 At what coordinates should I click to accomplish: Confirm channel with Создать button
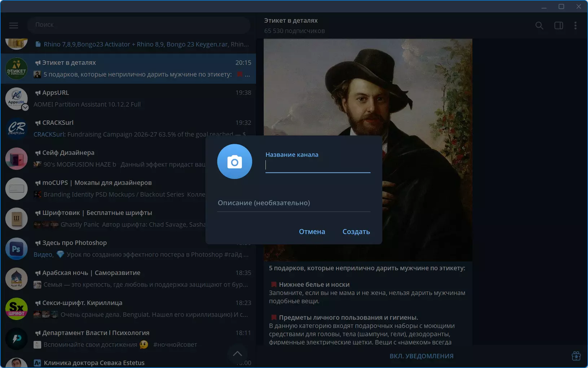click(356, 232)
